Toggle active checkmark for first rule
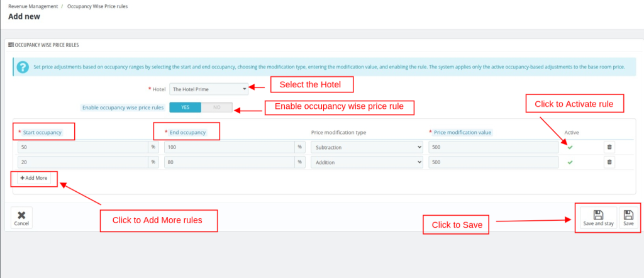The height and width of the screenshot is (278, 644). click(x=570, y=147)
